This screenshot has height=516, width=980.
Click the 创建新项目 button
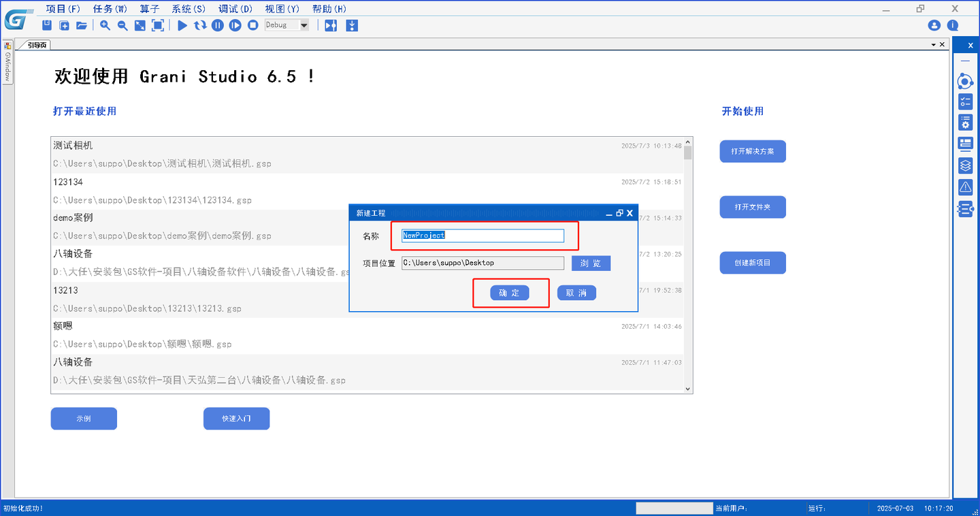[x=753, y=263]
